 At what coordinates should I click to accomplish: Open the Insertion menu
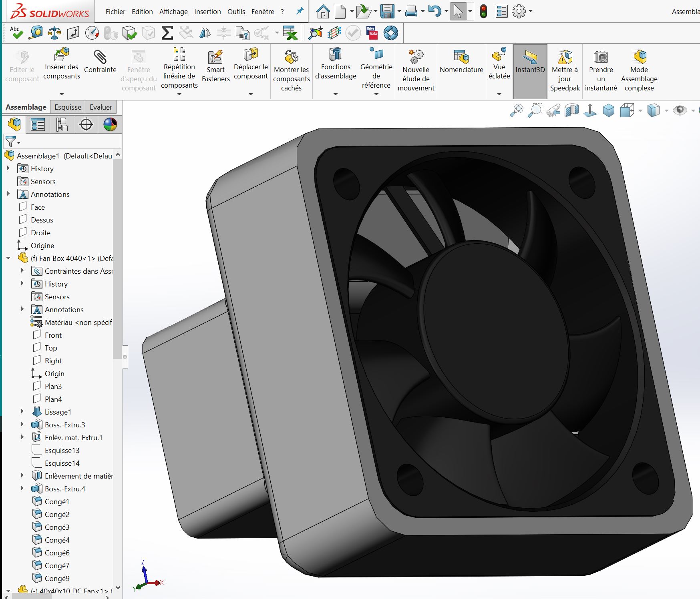tap(207, 12)
